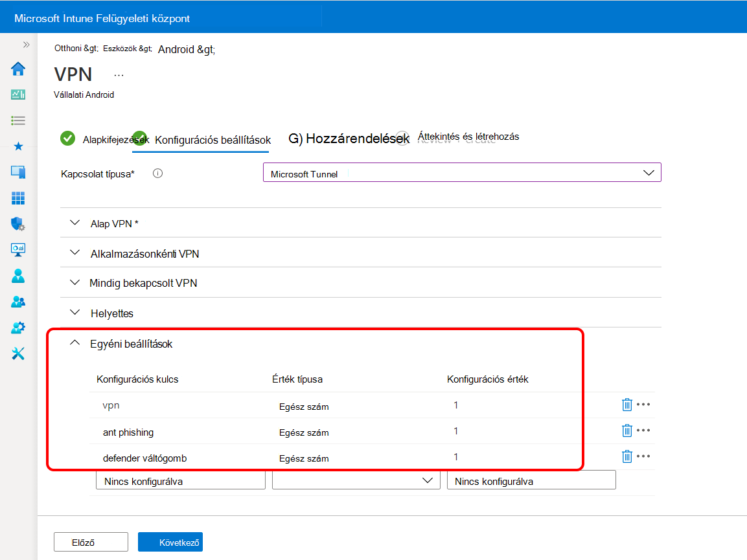Click the Előző button
747x560 pixels.
coord(91,542)
